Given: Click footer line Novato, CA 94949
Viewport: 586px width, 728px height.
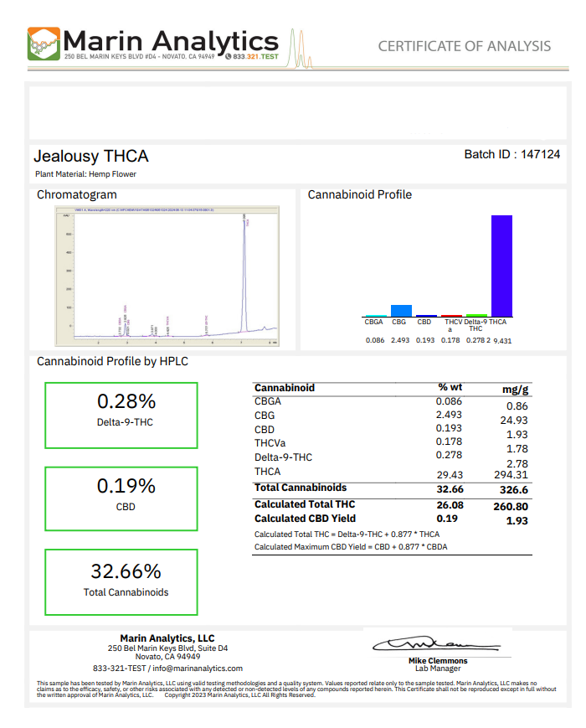Looking at the screenshot, I should pyautogui.click(x=167, y=657).
